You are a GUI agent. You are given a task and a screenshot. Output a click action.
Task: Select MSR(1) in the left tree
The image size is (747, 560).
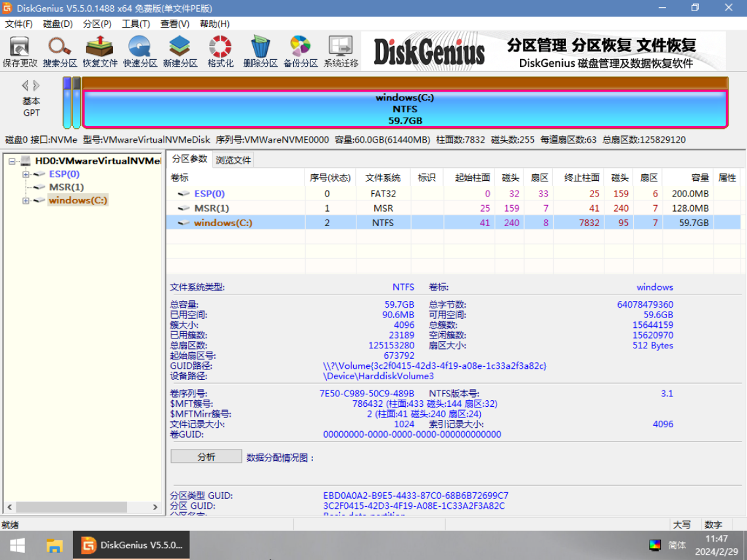pyautogui.click(x=66, y=187)
